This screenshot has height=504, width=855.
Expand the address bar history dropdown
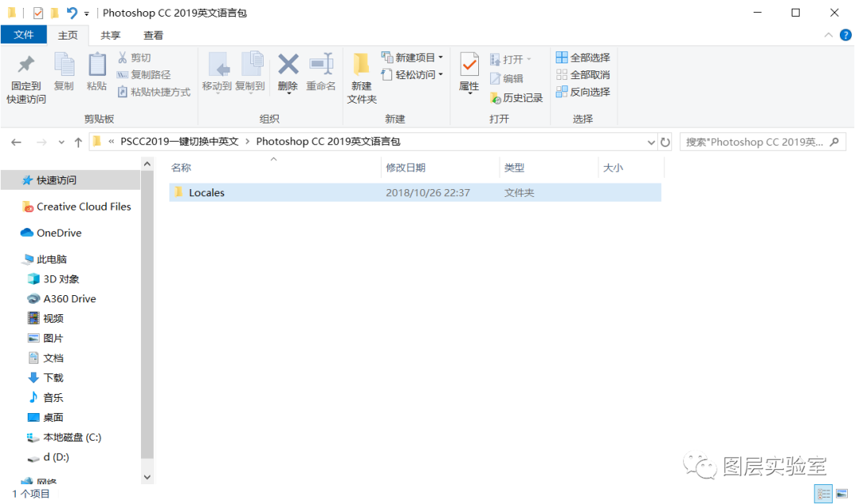651,142
